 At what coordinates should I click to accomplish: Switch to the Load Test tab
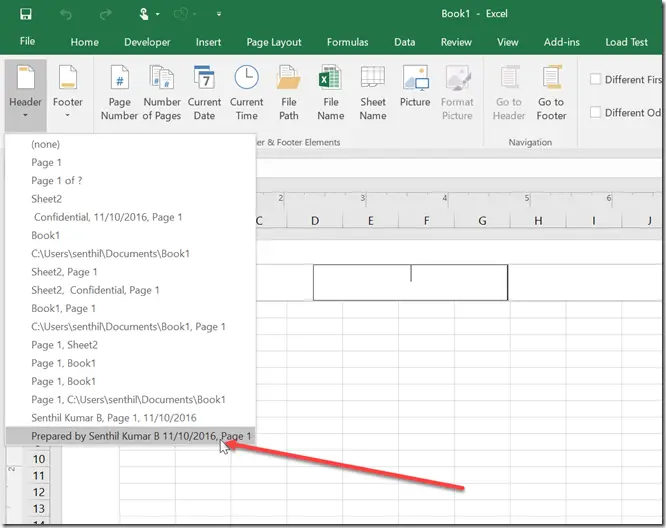626,42
